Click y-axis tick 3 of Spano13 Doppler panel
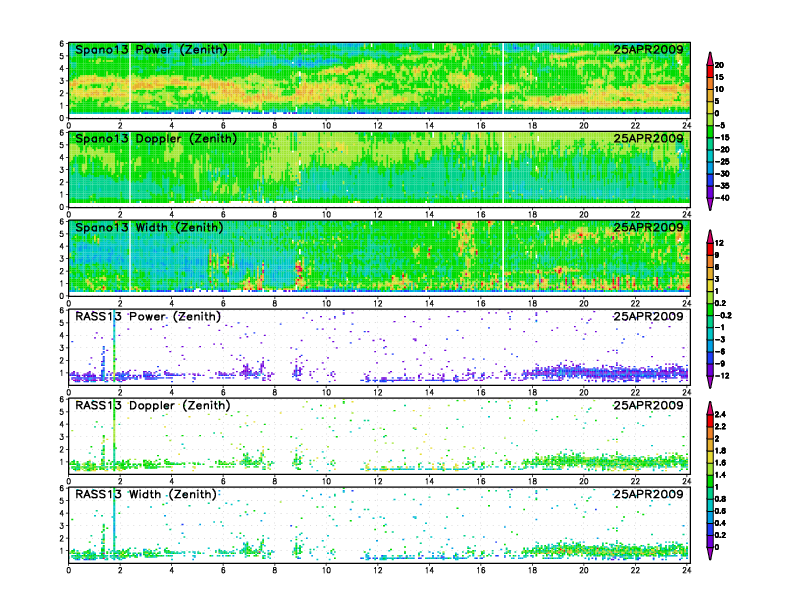Screen dimensions: 792x612 pos(62,170)
